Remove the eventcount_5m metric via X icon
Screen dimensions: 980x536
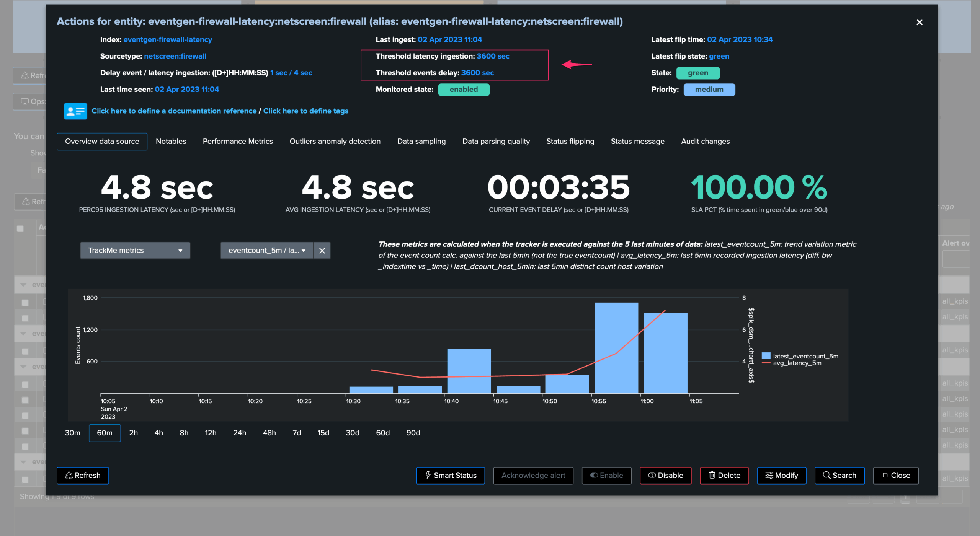coord(322,250)
